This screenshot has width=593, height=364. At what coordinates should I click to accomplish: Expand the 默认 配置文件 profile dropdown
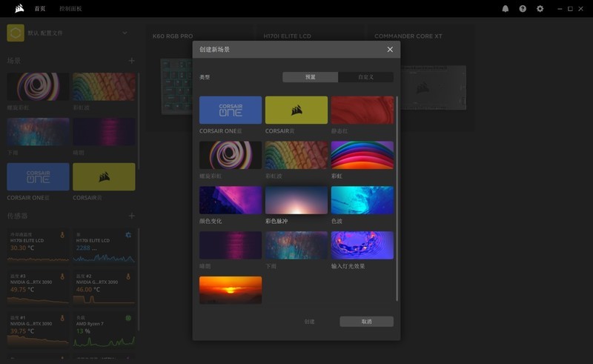125,33
